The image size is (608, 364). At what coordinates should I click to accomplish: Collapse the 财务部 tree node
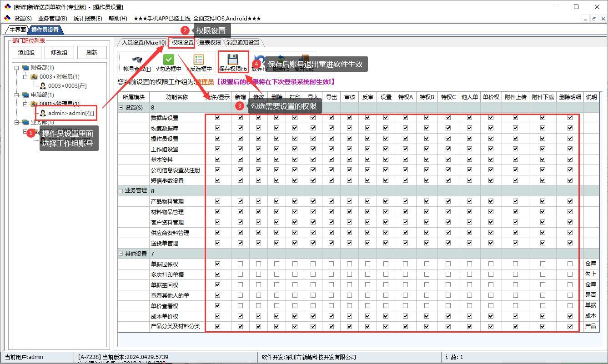tap(17, 68)
